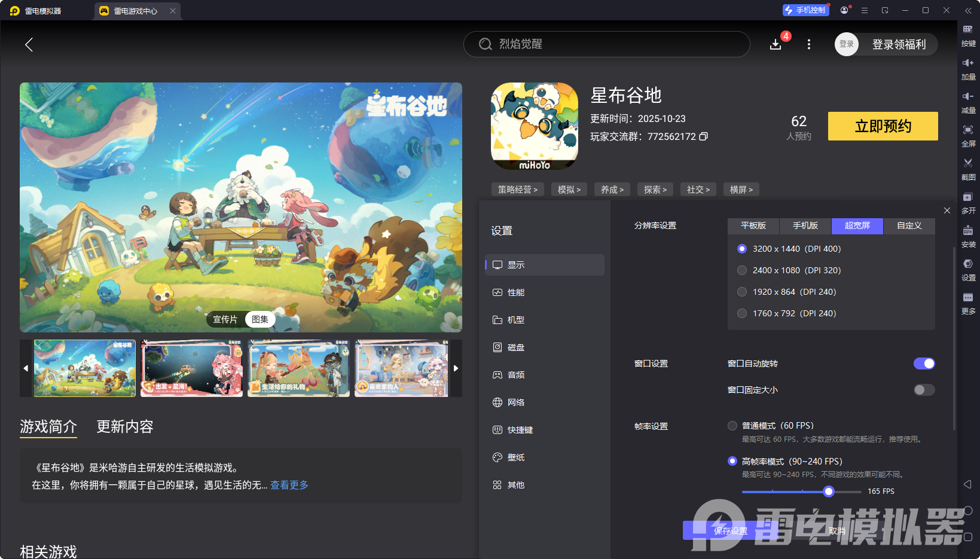This screenshot has height=559, width=980.
Task: Open the 策略经营 > category tag
Action: [518, 190]
